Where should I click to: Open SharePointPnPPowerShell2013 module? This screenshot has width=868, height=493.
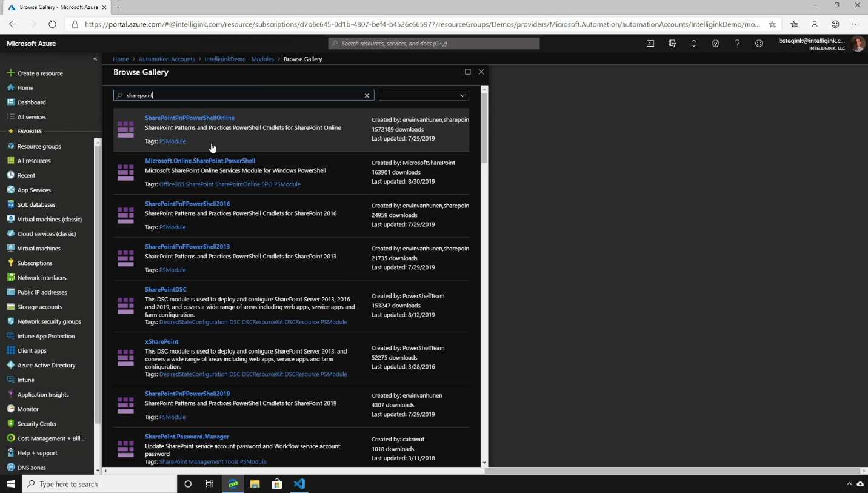click(x=187, y=247)
